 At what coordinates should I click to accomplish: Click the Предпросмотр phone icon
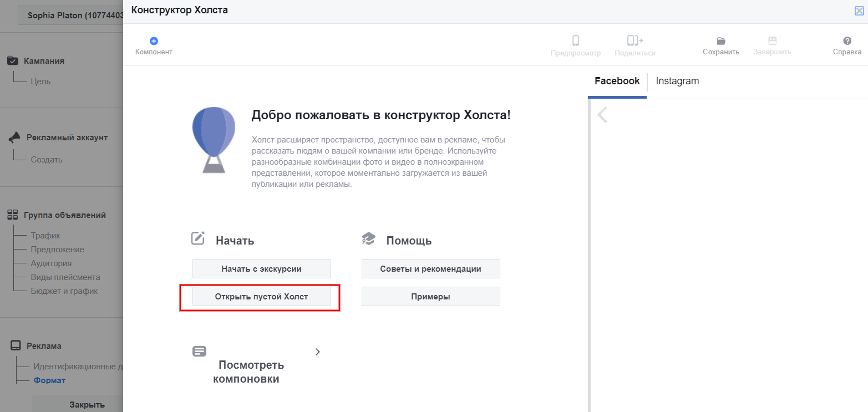(x=575, y=41)
